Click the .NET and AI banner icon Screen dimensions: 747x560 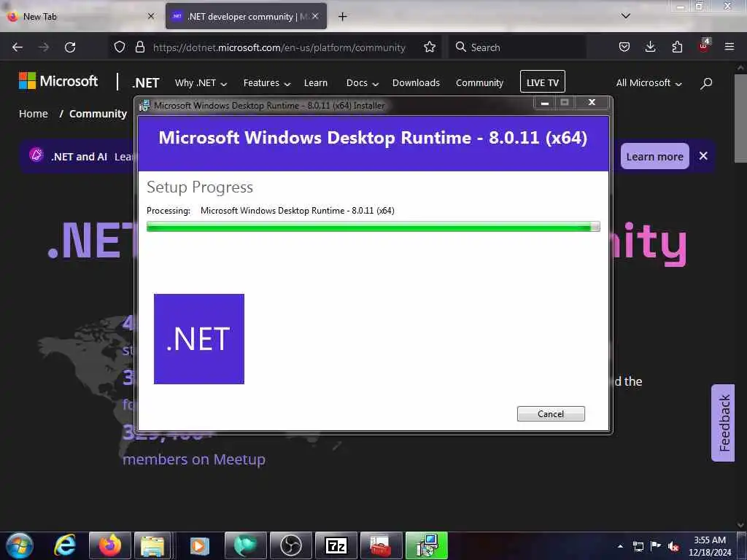point(36,155)
